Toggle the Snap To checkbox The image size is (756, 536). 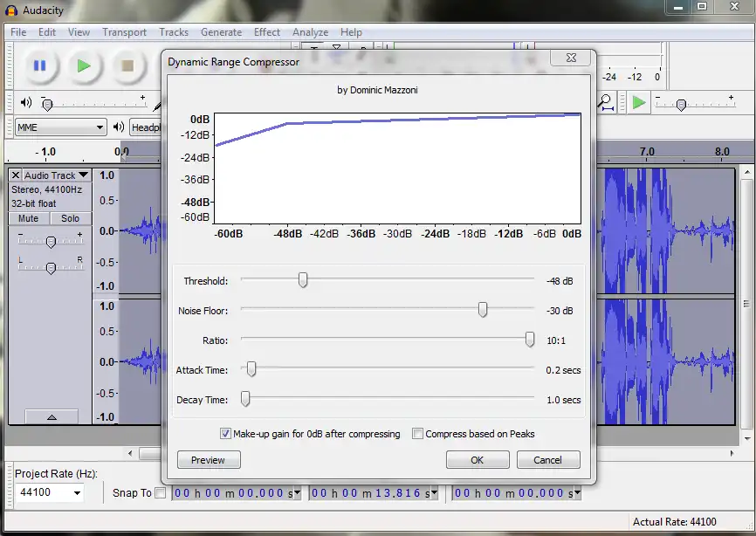pos(161,492)
